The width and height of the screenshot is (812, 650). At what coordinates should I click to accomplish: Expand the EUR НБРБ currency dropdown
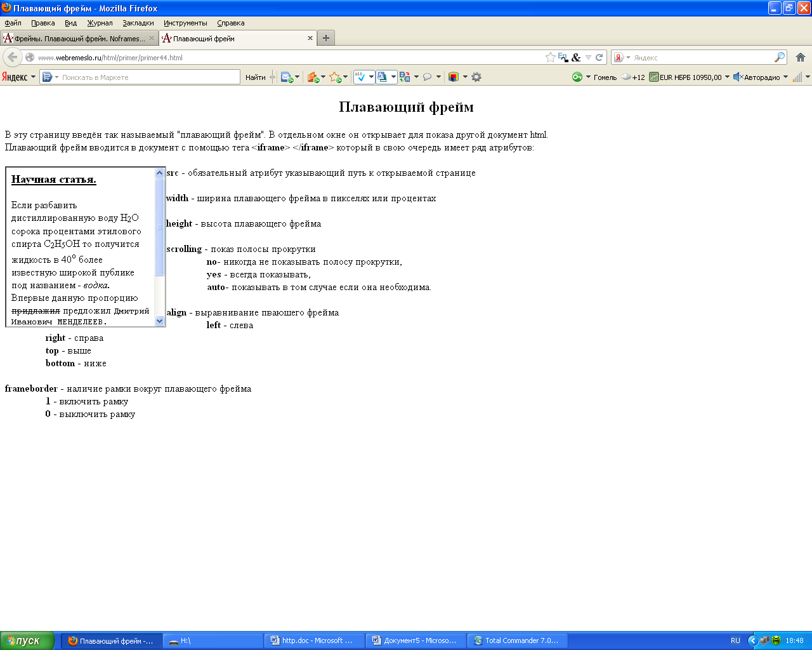(727, 77)
